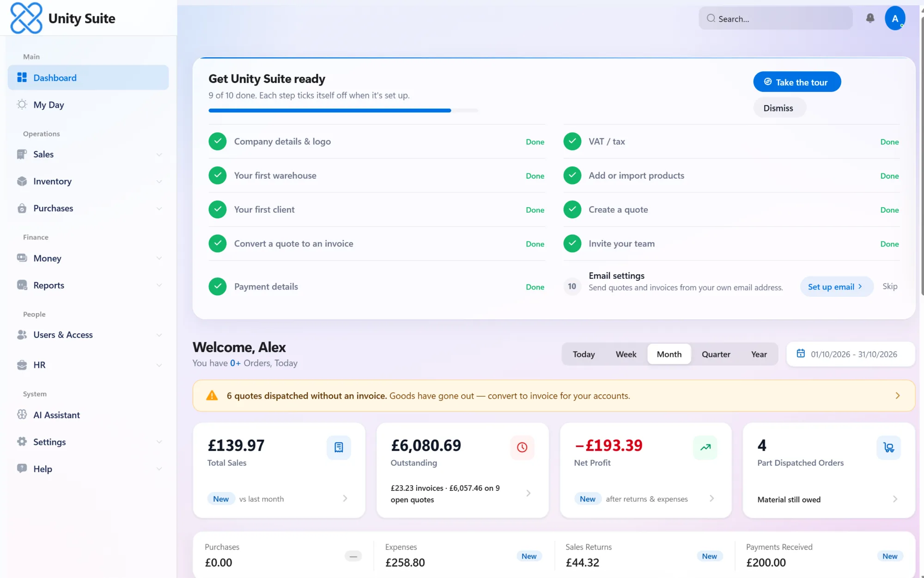Viewport: 924px width, 578px height.
Task: Open Outstanding card details arrow
Action: tap(529, 493)
